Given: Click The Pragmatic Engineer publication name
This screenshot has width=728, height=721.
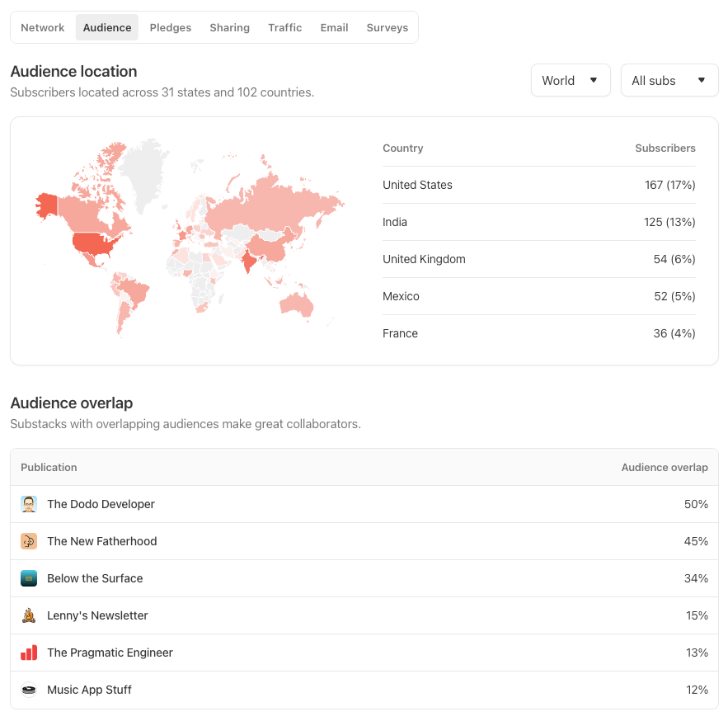Looking at the screenshot, I should (110, 653).
